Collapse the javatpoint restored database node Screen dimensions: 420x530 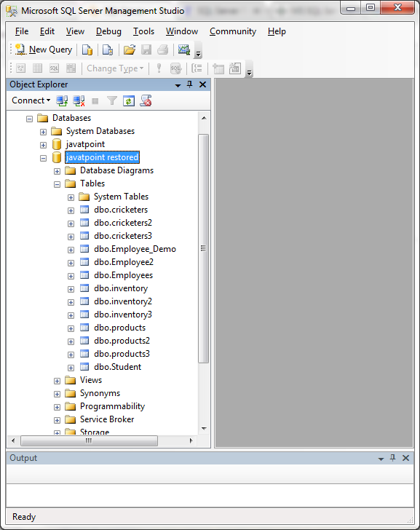pos(43,158)
